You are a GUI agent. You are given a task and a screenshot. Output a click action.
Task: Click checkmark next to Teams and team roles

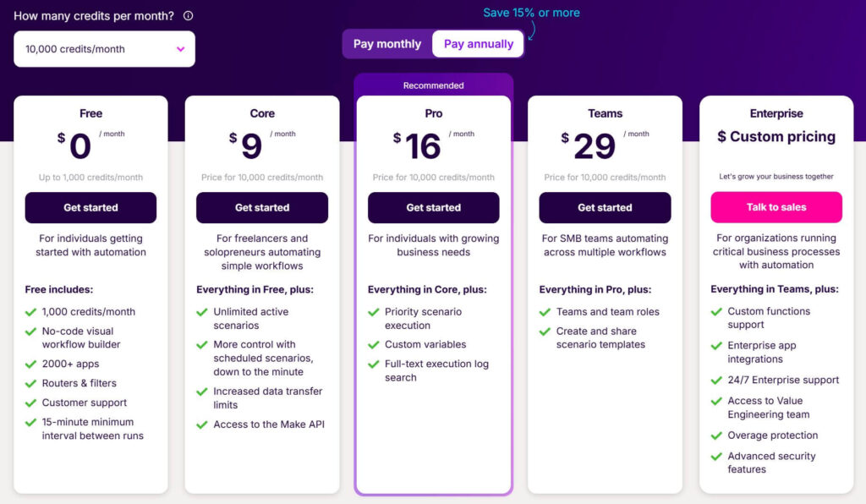tap(545, 312)
